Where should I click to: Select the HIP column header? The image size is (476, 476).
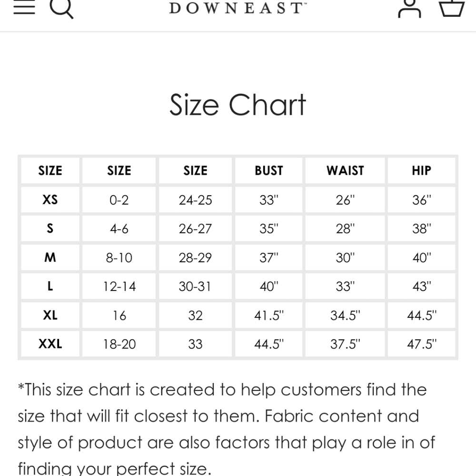tap(421, 170)
